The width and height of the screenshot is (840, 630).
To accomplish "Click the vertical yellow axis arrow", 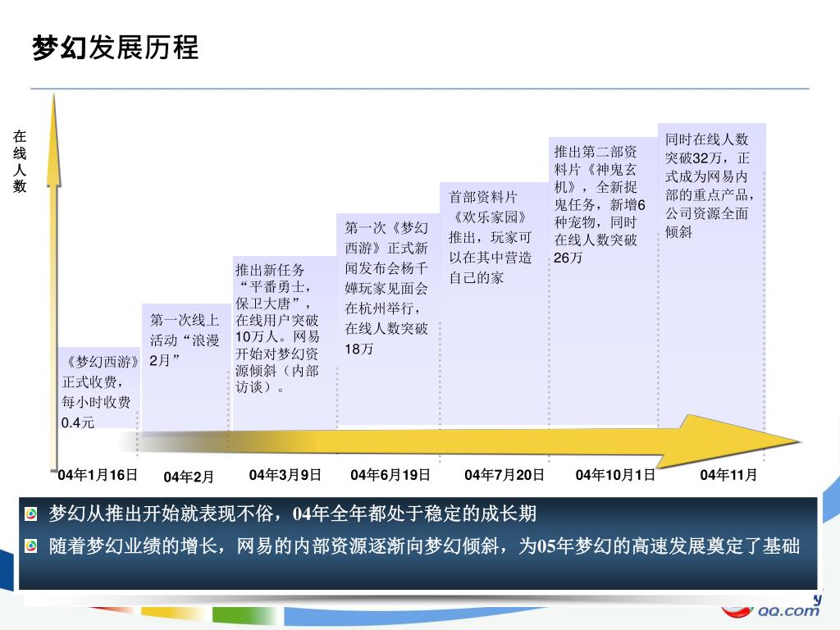I will 53,281.
